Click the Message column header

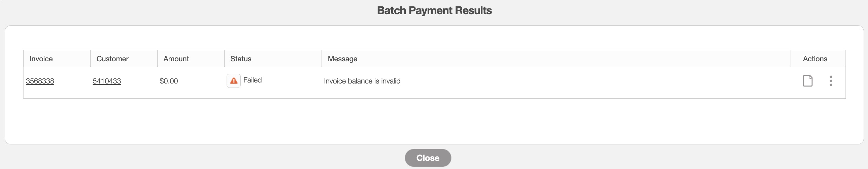point(342,59)
